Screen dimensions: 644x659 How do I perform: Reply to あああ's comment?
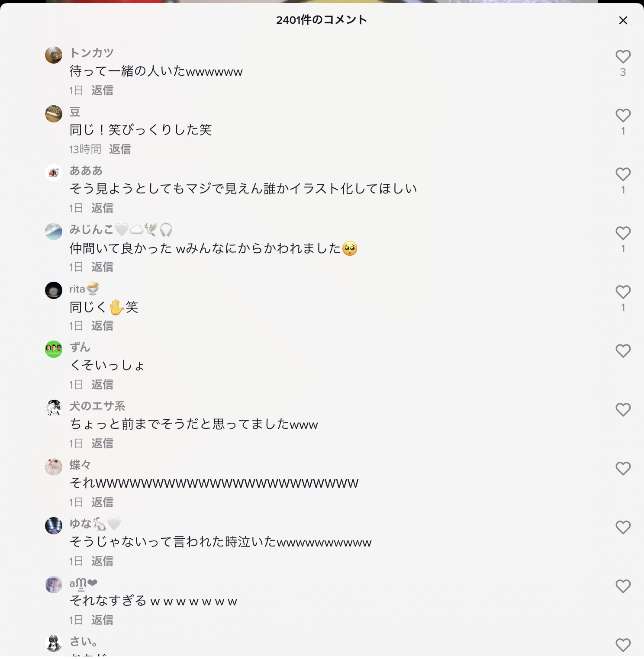pyautogui.click(x=102, y=208)
